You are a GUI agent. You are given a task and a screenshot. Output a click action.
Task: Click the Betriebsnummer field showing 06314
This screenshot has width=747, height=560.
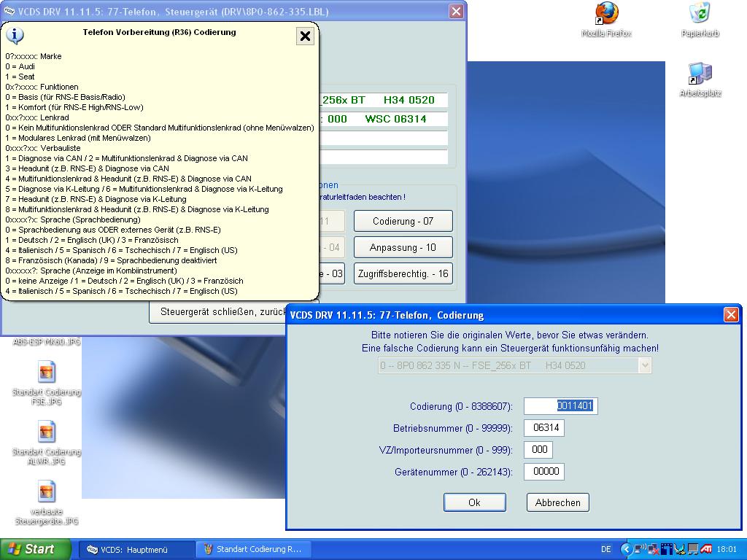[x=544, y=427]
